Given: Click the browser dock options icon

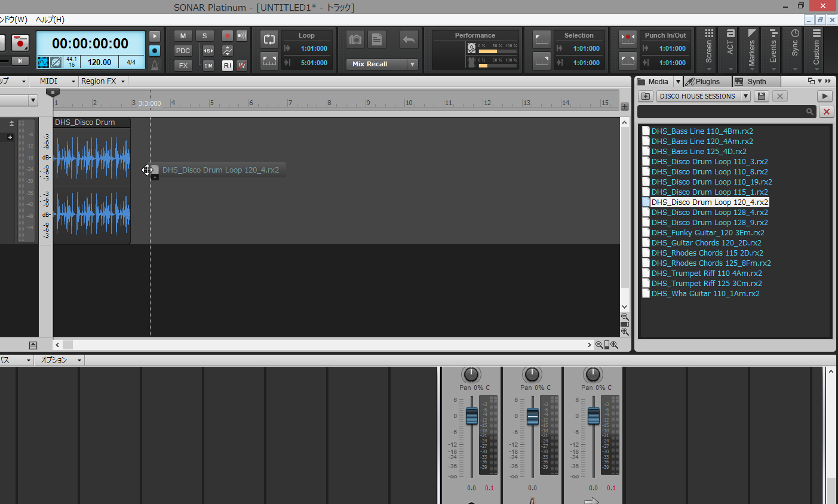Looking at the screenshot, I should click(x=811, y=81).
